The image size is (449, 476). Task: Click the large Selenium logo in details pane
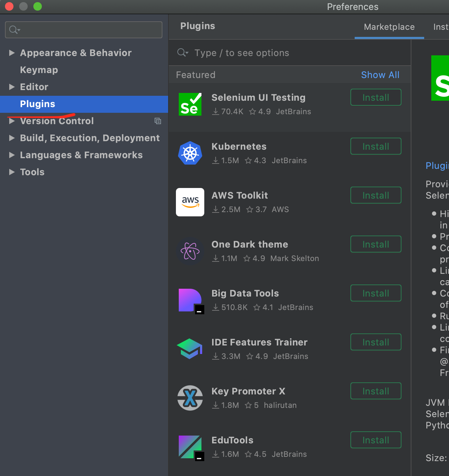440,78
